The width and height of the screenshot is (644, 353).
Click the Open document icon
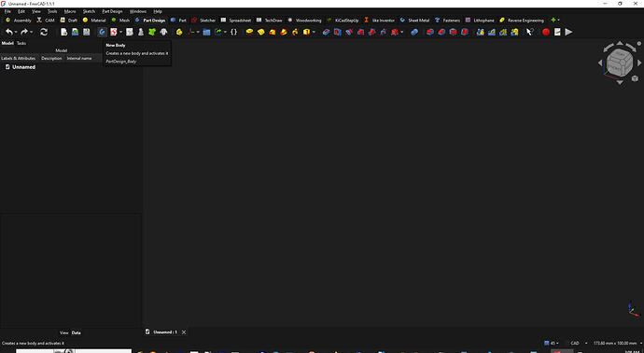(75, 32)
